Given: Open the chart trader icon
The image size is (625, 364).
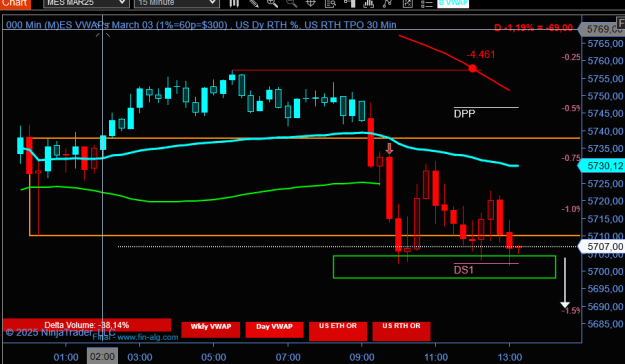Looking at the screenshot, I should (350, 3).
